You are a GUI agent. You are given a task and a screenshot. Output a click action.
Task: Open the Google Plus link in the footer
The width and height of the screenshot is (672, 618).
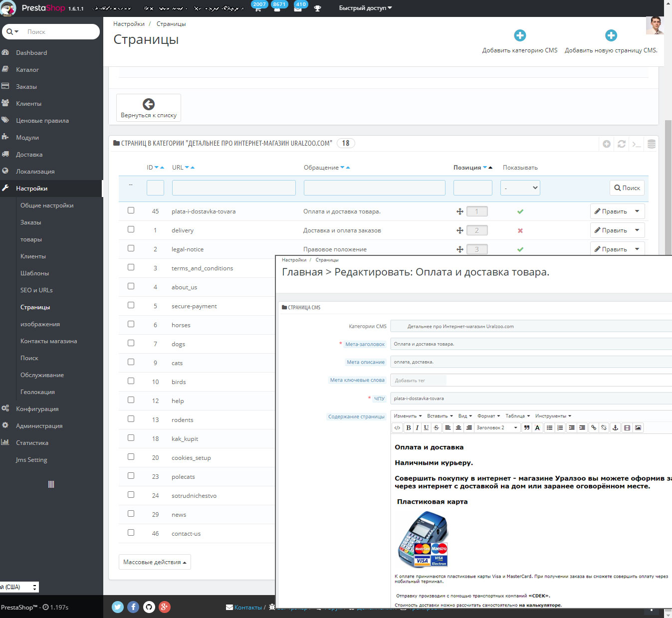165,607
